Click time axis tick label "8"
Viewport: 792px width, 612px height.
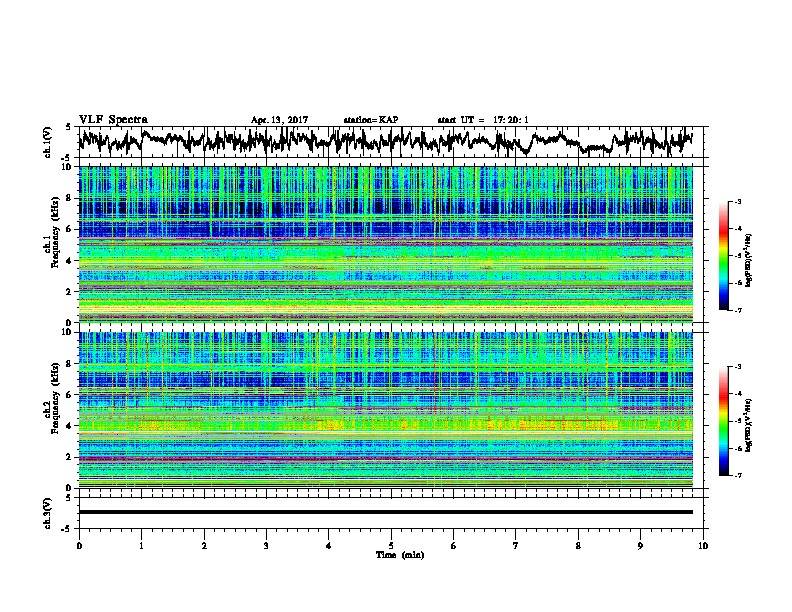click(x=578, y=546)
